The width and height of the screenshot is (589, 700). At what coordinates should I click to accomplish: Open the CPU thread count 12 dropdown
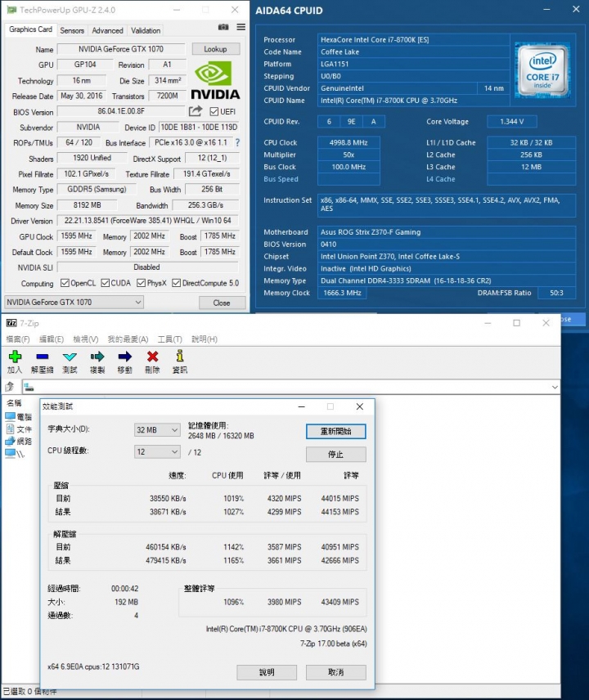click(x=157, y=451)
